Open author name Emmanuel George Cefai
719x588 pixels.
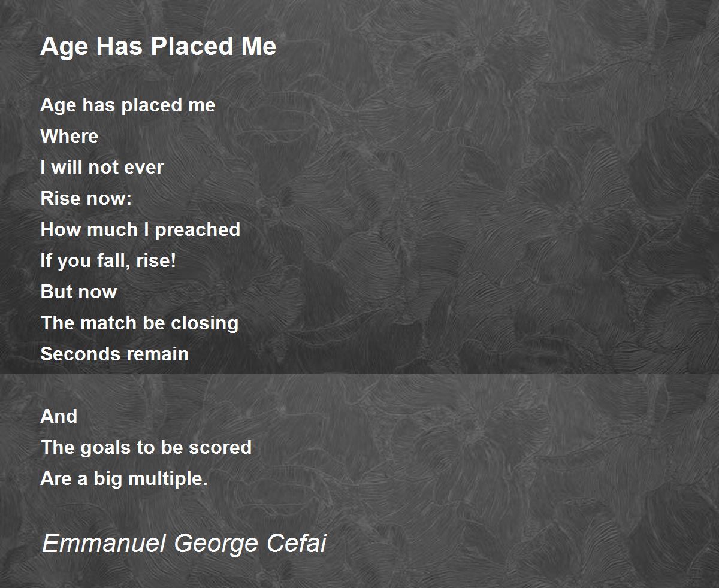185,543
